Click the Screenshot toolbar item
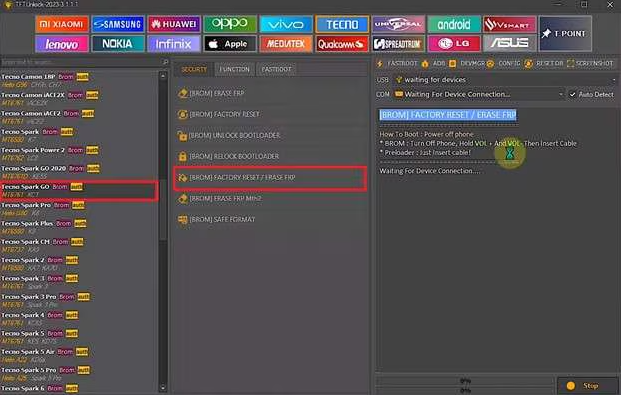621x395 pixels. [590, 63]
